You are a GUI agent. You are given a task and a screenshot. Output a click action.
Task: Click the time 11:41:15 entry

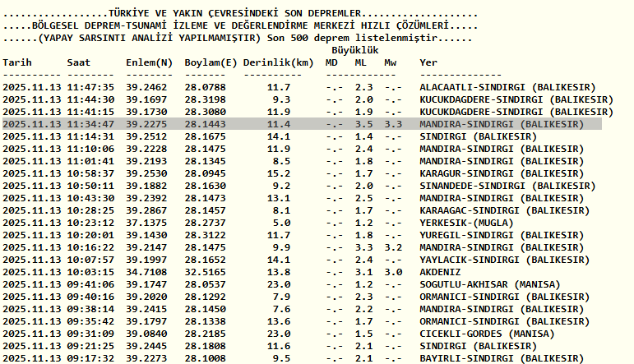coord(90,112)
